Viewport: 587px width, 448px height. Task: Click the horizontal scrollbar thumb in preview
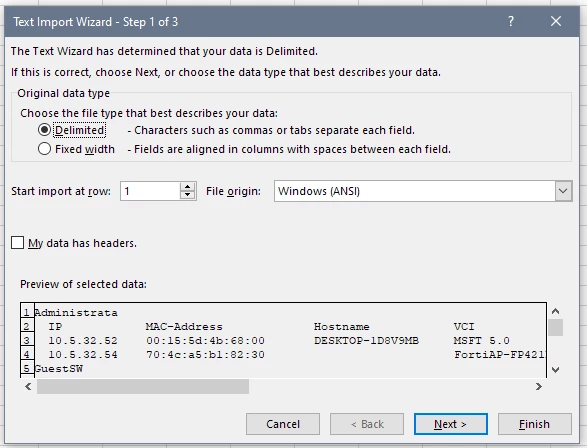tap(143, 387)
